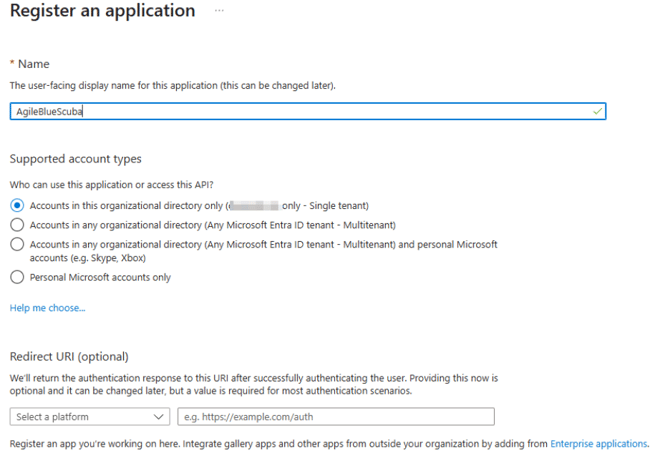Choose the Multitenant-only Entra ID directory option
The width and height of the screenshot is (670, 468).
pyautogui.click(x=17, y=225)
